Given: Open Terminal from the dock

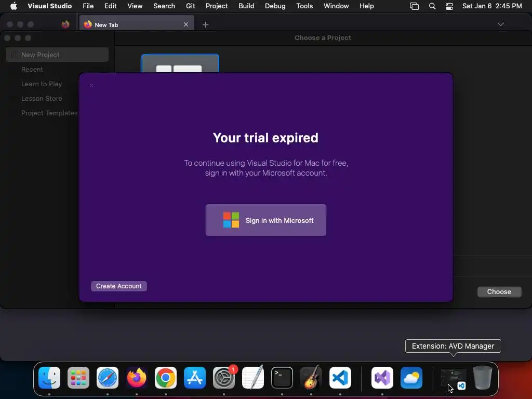Looking at the screenshot, I should tap(282, 377).
